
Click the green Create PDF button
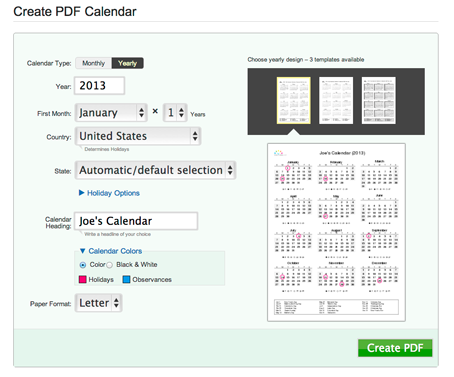point(395,348)
